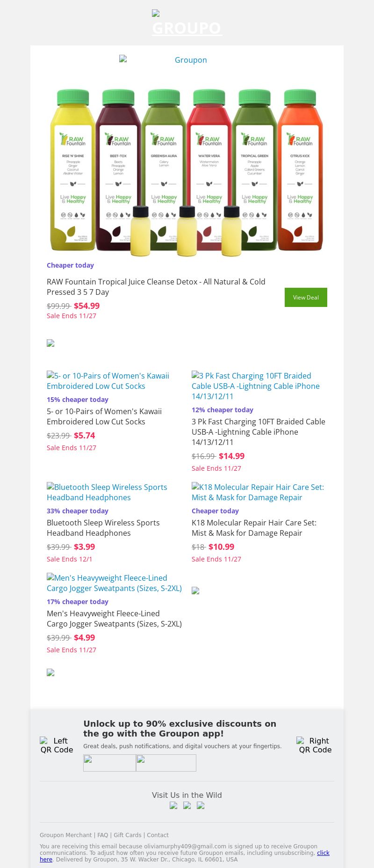Viewport: 374px width, 868px height.
Task: Open the Groupon Merchant footer link
Action: coord(65,835)
